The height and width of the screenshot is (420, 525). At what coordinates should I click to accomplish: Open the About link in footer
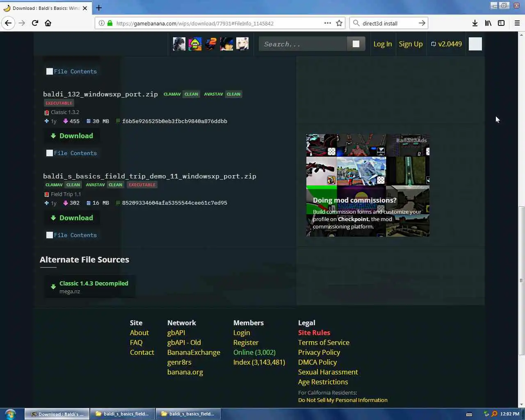pos(139,333)
